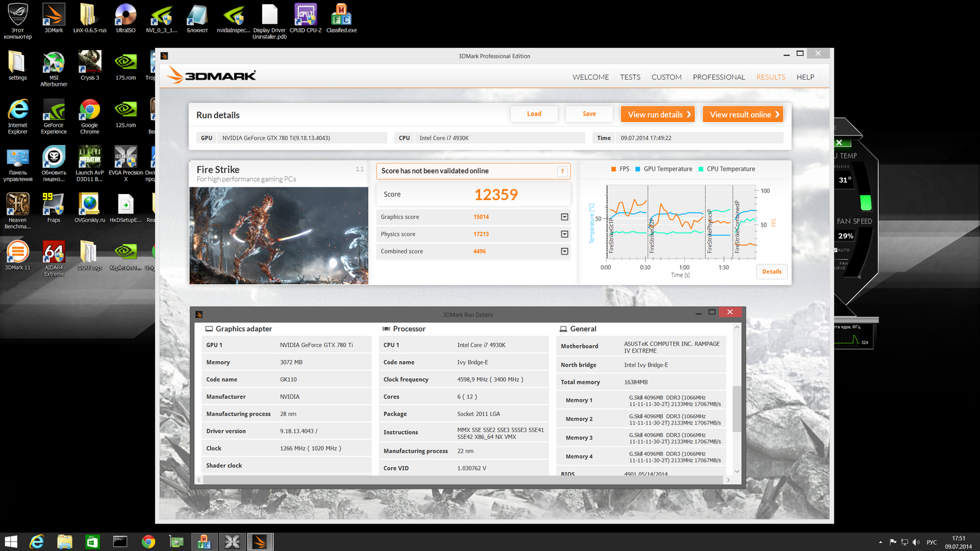Click the language indicator РУС
This screenshot has width=980, height=551.
(932, 542)
